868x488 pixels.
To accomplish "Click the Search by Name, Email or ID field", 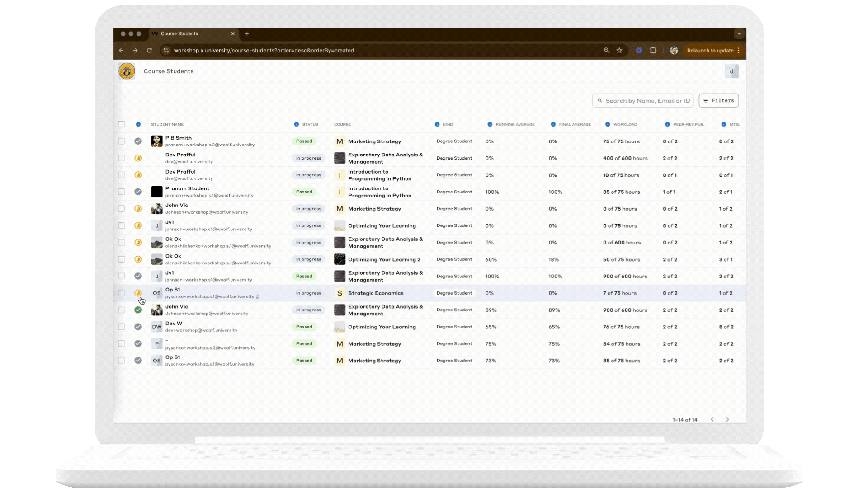I will 642,100.
